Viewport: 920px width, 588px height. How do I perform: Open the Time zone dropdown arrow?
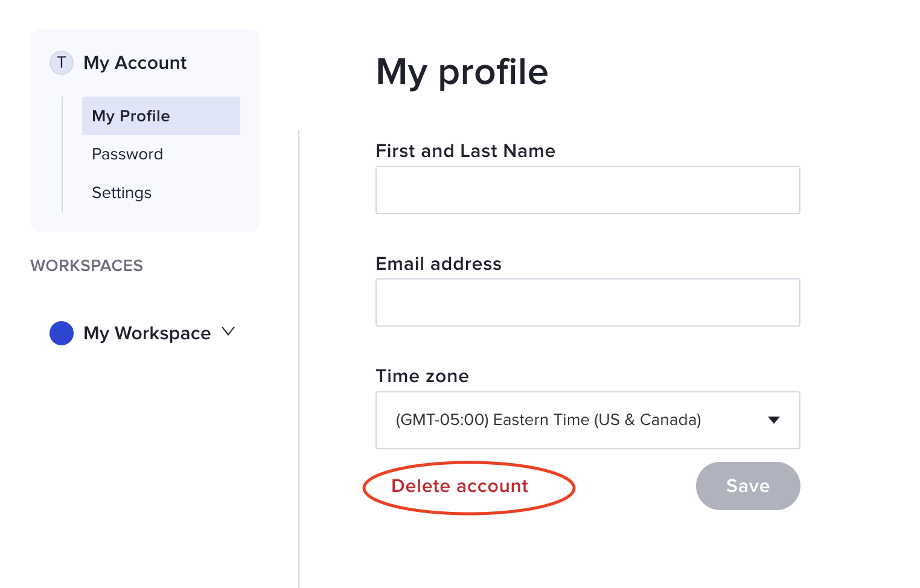click(x=773, y=420)
